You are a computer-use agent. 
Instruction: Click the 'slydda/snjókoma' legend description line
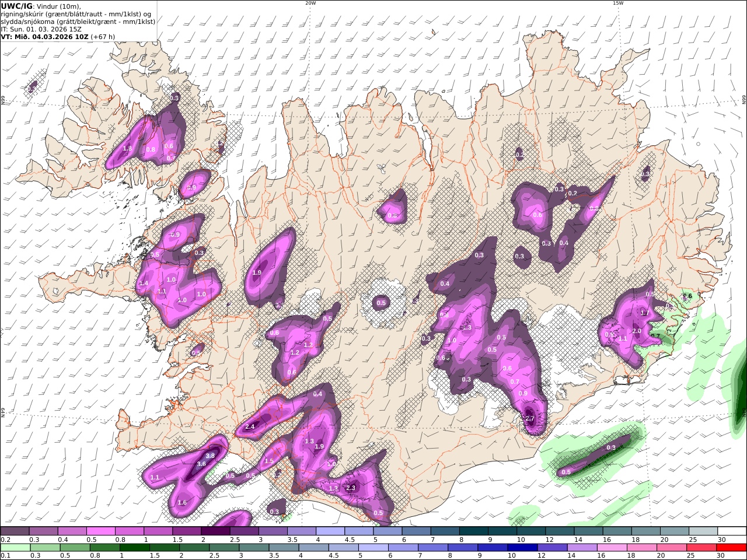(78, 22)
